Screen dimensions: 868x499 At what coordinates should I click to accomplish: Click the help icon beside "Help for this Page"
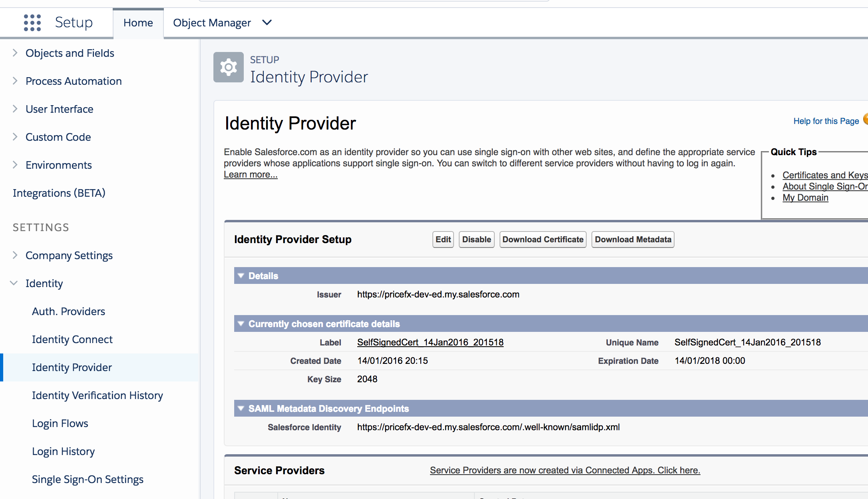click(866, 119)
